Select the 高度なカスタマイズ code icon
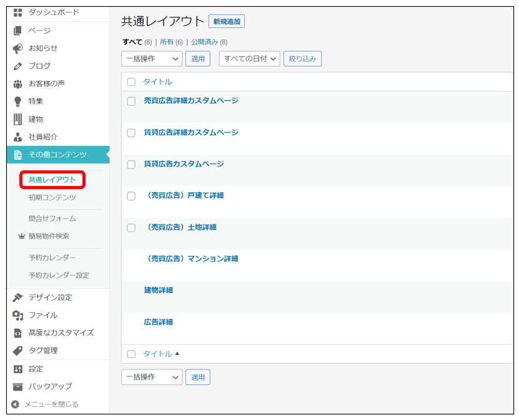This screenshot has height=420, width=519. point(18,333)
